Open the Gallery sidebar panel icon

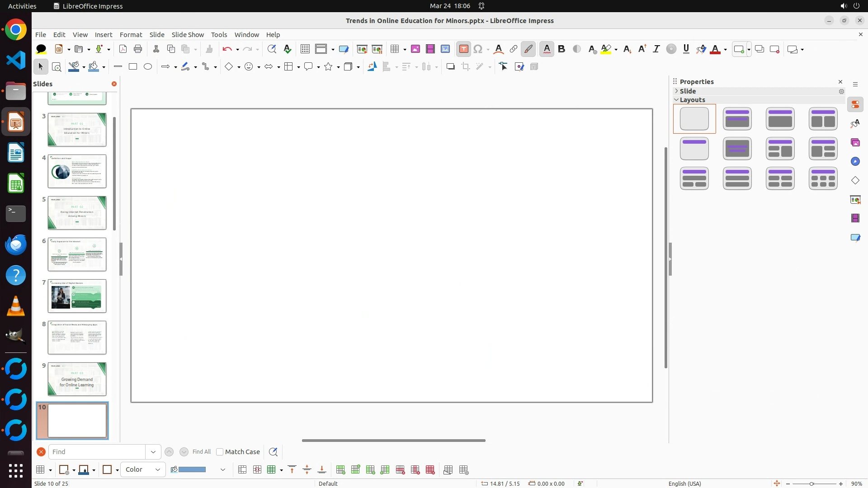click(x=855, y=143)
